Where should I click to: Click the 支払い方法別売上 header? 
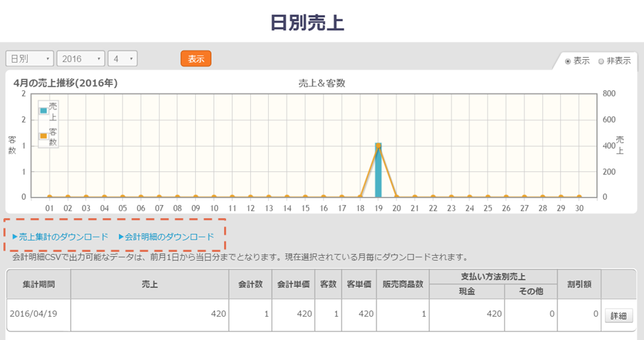[x=493, y=277]
